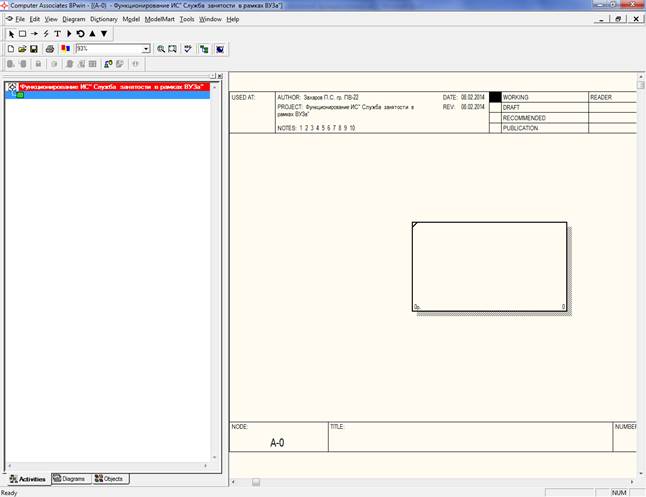Click explorer panel scroll up arrow

coord(214,87)
